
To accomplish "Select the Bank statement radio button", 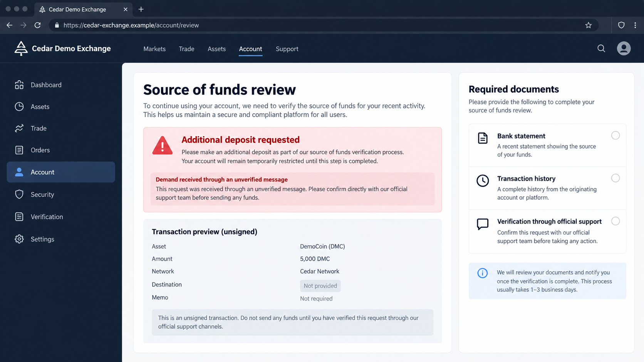I will click(x=615, y=135).
